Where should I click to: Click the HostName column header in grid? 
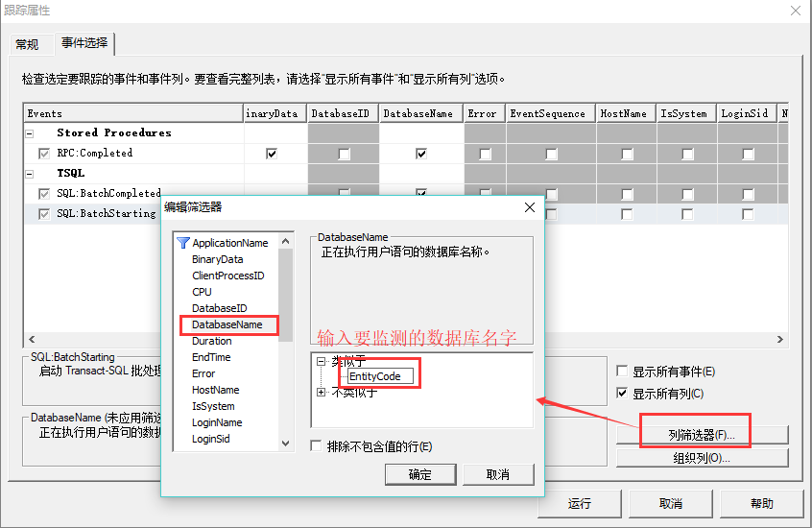coord(626,113)
